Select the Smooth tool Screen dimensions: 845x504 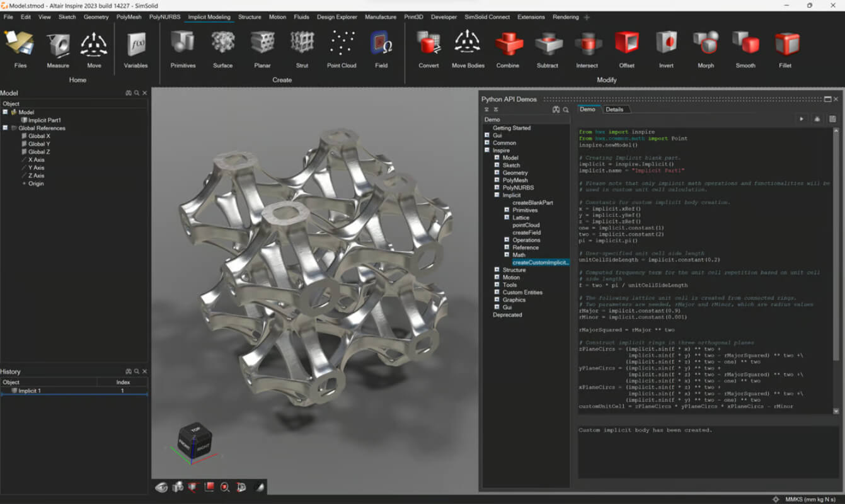(x=745, y=49)
